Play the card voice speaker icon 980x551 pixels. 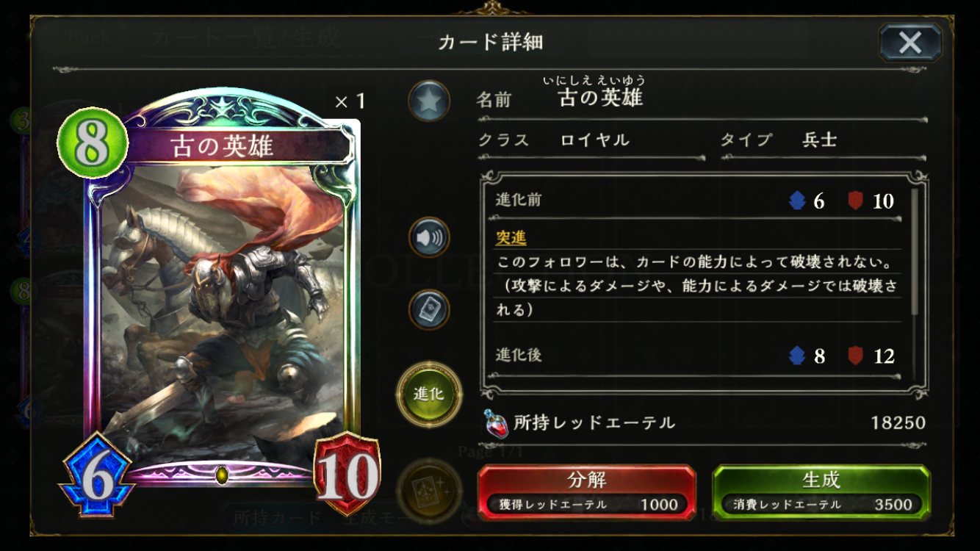pos(429,237)
